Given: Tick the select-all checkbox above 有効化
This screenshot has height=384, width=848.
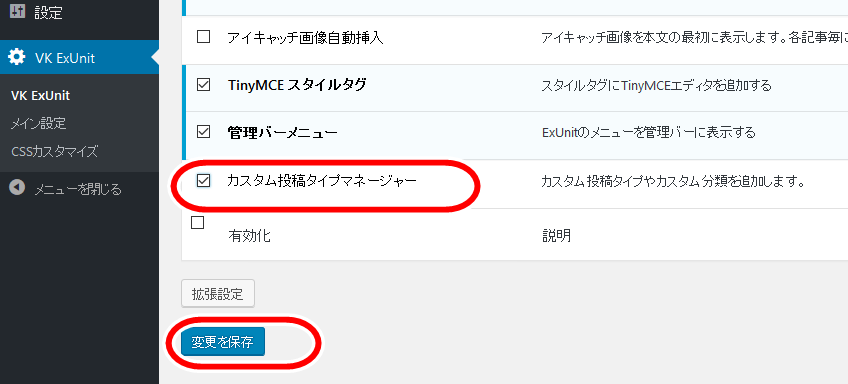Looking at the screenshot, I should pos(198,222).
